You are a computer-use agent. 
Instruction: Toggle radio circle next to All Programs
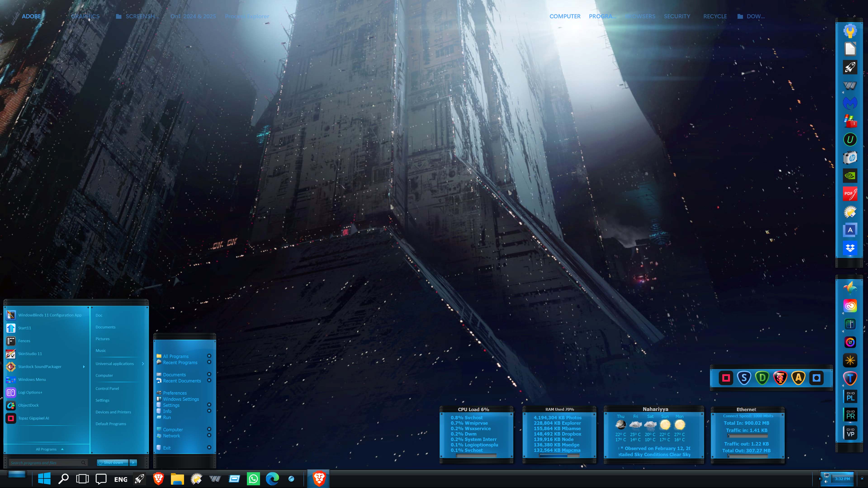coord(209,356)
